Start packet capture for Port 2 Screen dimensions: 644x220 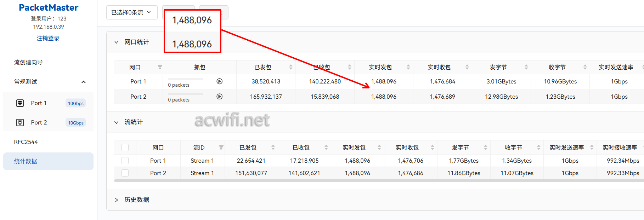pos(219,97)
